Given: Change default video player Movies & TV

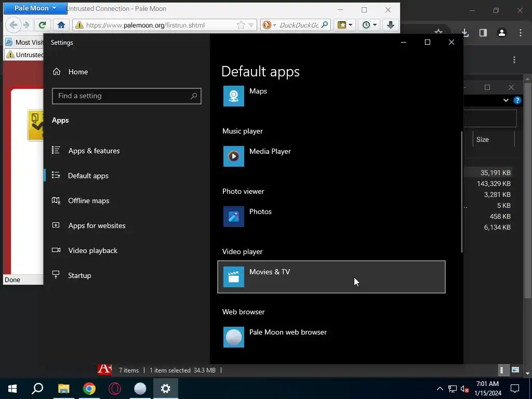Looking at the screenshot, I should (x=331, y=277).
